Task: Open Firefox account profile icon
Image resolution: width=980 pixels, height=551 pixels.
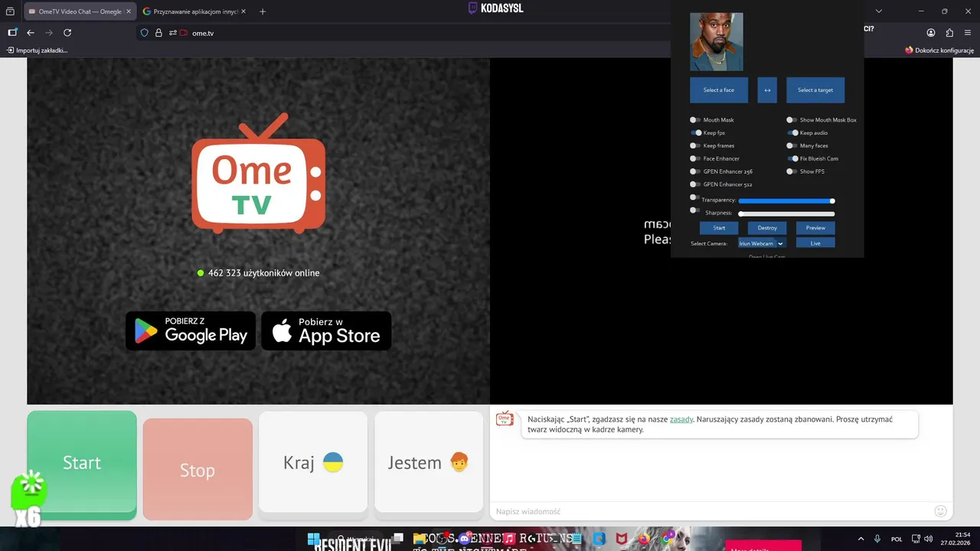Action: coord(931,33)
